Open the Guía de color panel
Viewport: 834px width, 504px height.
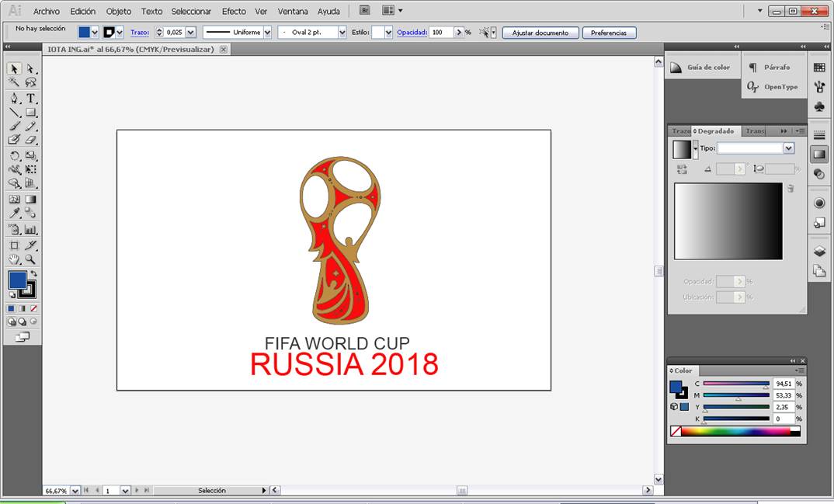(701, 68)
